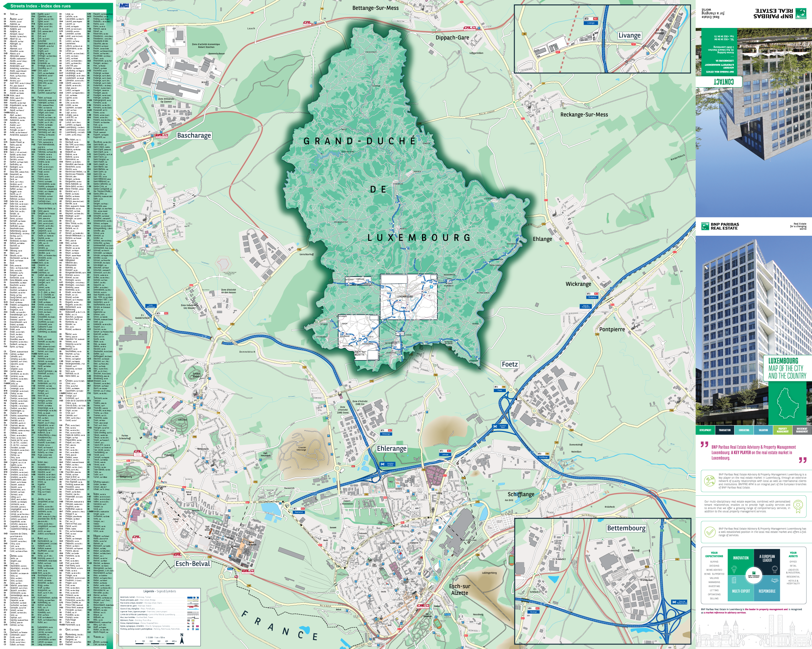
Task: Click the green rosette award icon
Action: [798, 506]
